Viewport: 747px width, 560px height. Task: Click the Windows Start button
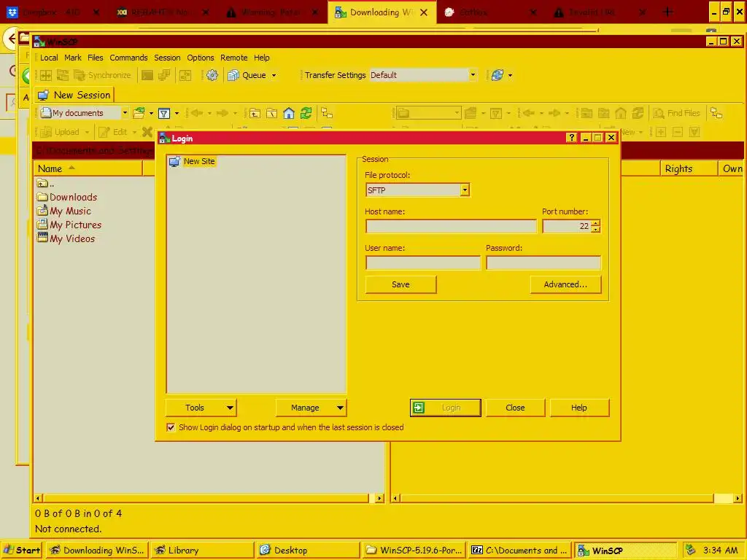pos(22,550)
